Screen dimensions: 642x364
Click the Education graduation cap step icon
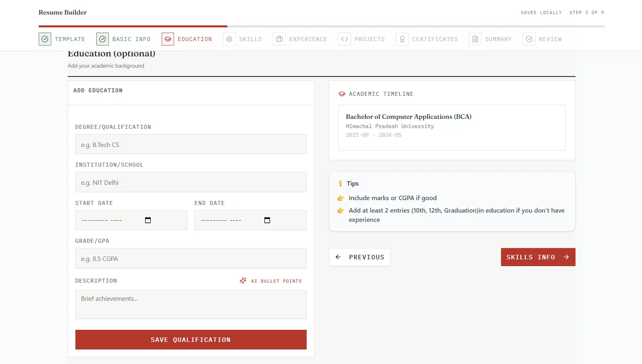pos(168,39)
